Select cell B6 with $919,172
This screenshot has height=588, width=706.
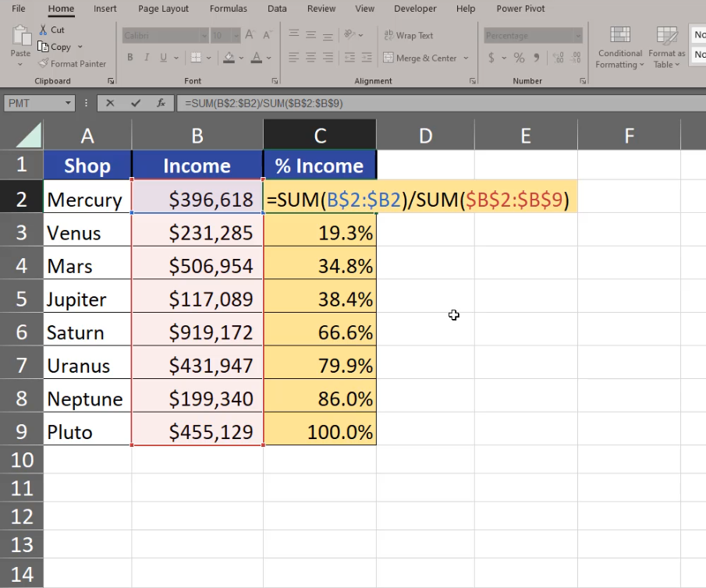coord(197,333)
